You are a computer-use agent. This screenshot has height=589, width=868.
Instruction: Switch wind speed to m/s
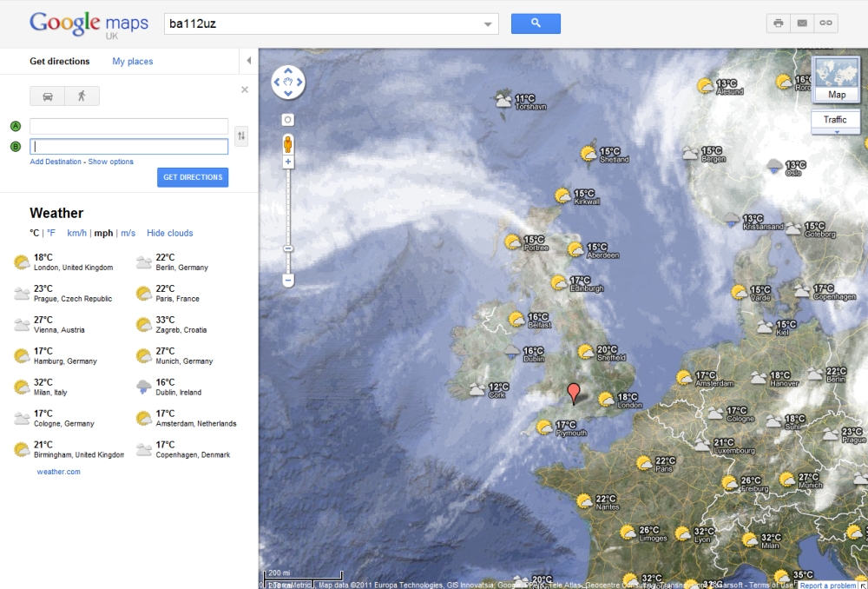point(128,233)
